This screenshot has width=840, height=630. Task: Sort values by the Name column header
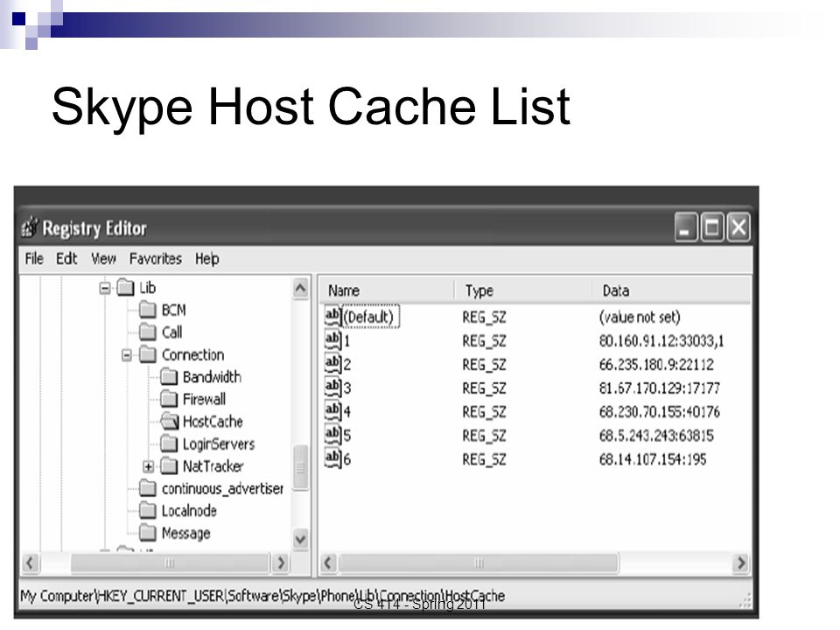pyautogui.click(x=388, y=290)
